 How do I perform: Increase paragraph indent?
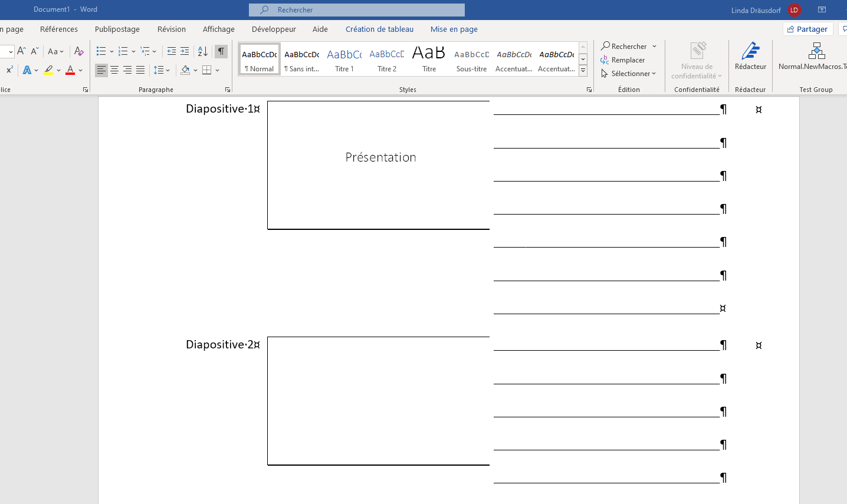pyautogui.click(x=185, y=51)
